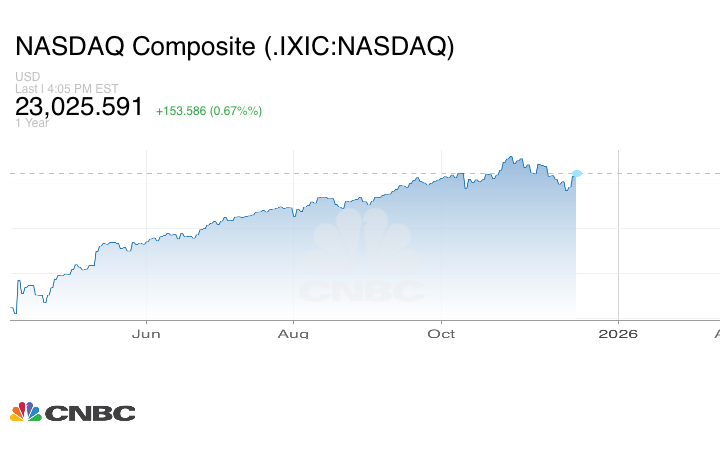Click the chart line's starting point at far left

(12, 311)
